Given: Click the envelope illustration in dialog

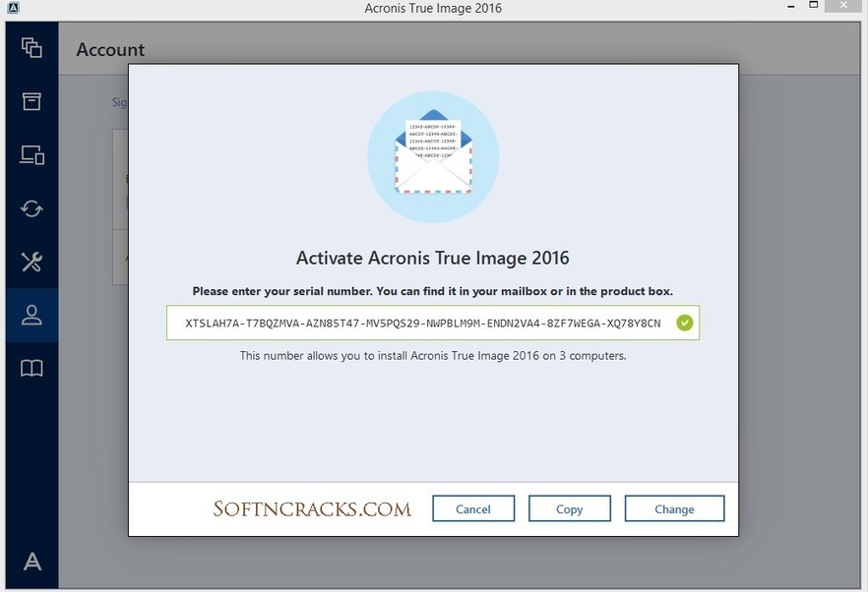Looking at the screenshot, I should tap(433, 157).
